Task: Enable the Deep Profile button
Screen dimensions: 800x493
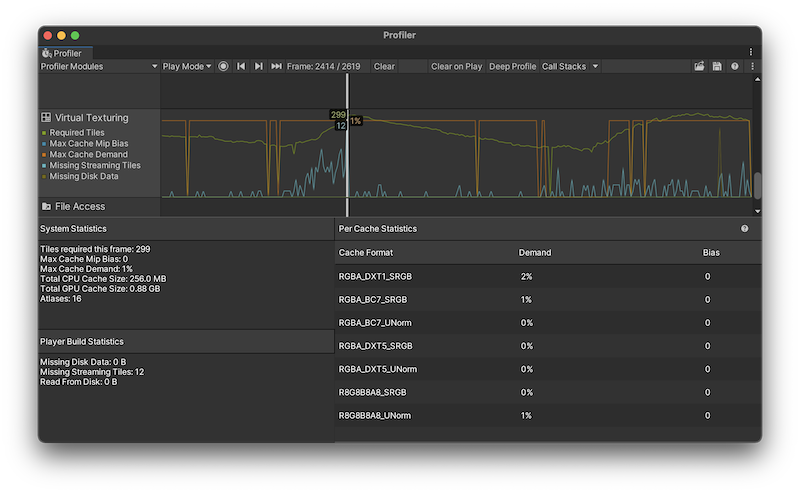Action: tap(512, 67)
